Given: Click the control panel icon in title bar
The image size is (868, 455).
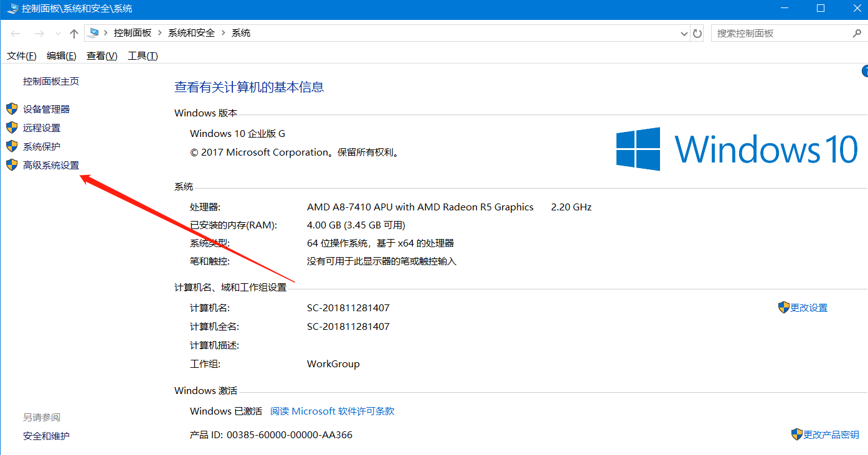Looking at the screenshot, I should coord(12,9).
